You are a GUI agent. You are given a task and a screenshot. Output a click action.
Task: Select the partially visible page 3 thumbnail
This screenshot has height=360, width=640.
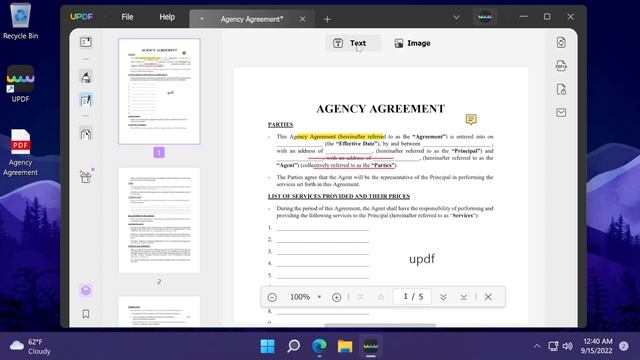point(159,311)
